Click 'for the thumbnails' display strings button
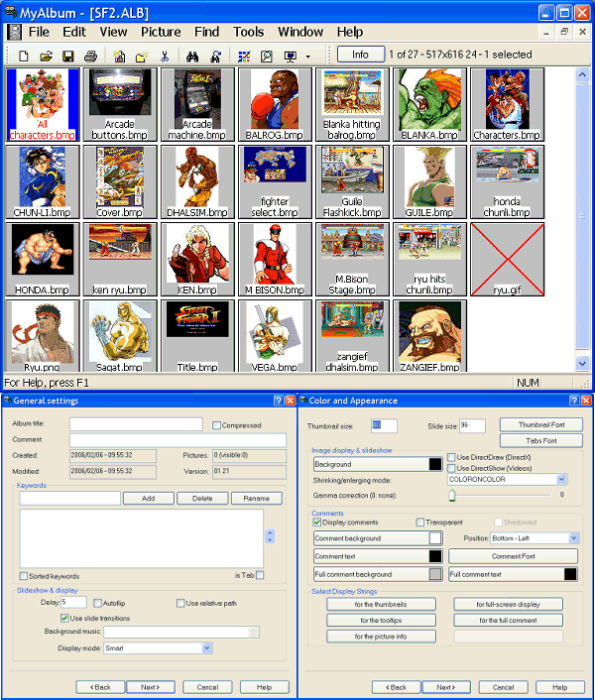The width and height of the screenshot is (595, 700). coord(381,605)
